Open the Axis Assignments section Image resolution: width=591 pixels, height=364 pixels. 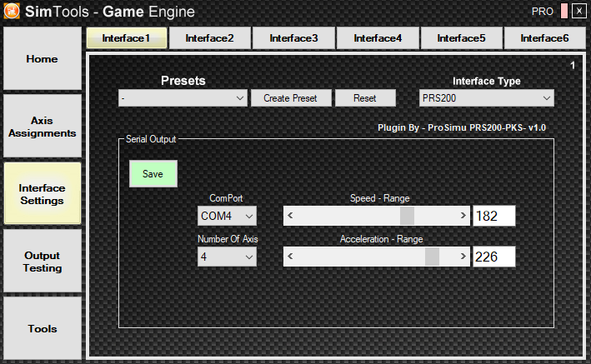[x=43, y=126]
